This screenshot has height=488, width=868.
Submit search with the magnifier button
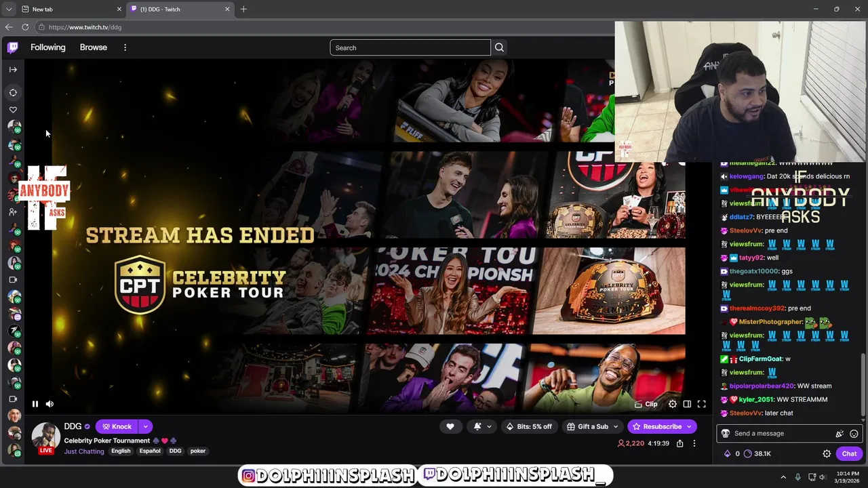tap(499, 47)
